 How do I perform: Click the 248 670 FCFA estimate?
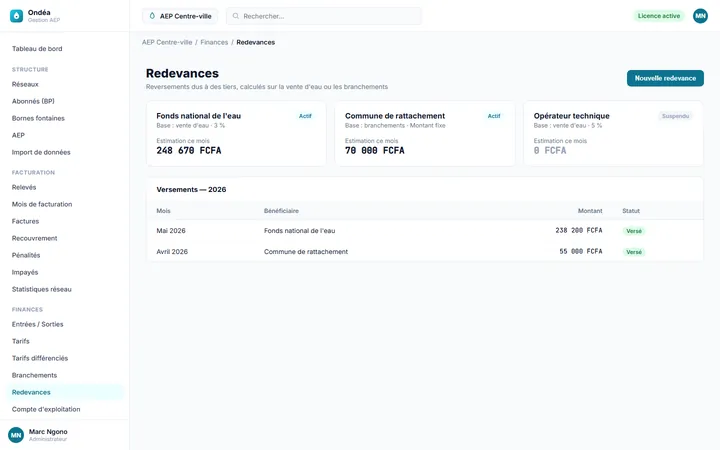pyautogui.click(x=189, y=151)
